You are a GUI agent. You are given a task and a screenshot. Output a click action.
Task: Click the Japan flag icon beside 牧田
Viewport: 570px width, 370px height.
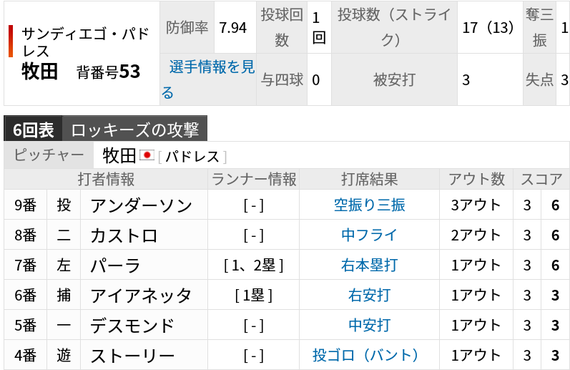click(x=147, y=156)
